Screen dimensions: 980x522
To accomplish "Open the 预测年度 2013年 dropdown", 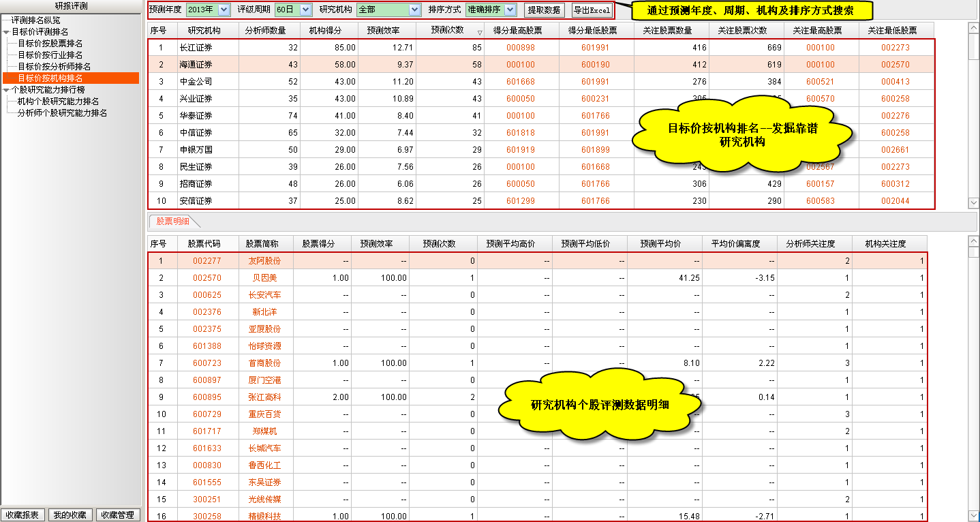I will [224, 10].
